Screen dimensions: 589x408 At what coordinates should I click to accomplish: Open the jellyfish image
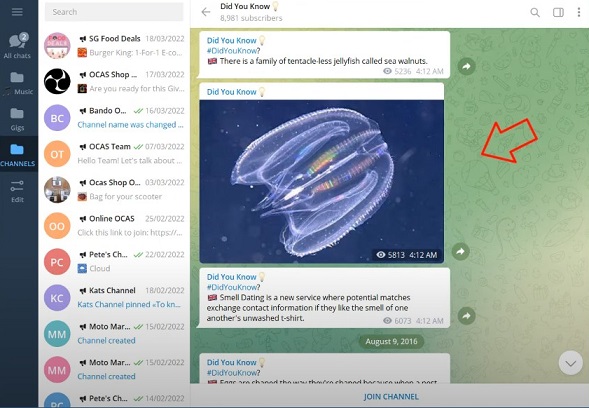(x=322, y=181)
